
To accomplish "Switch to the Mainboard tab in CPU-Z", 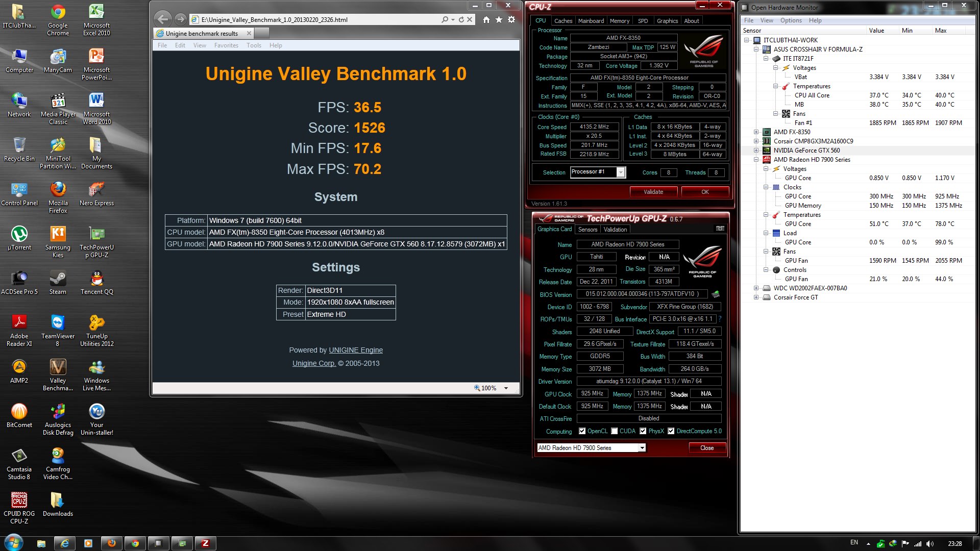I will 591,21.
